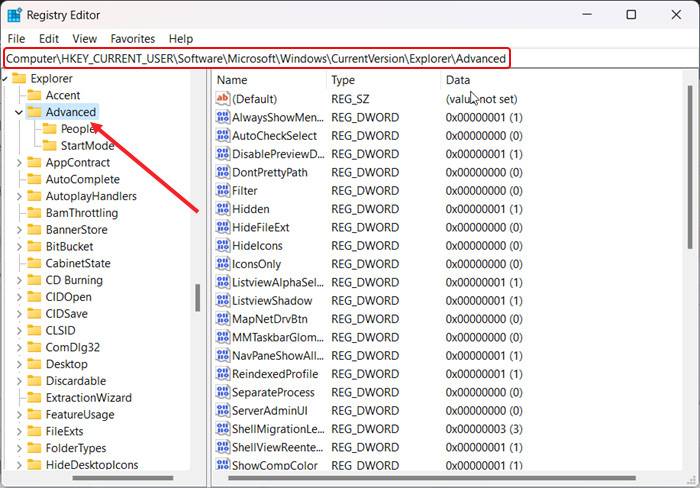Click the CLSID folder icon
The width and height of the screenshot is (700, 488).
pyautogui.click(x=35, y=330)
